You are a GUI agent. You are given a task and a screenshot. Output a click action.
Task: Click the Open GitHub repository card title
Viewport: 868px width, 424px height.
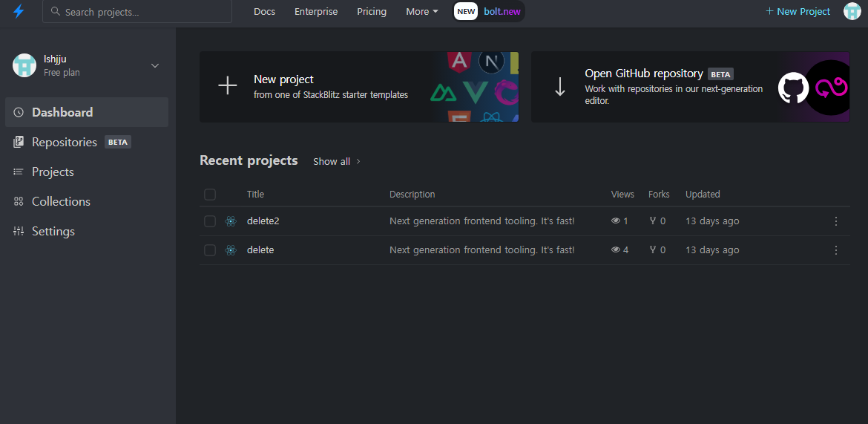644,74
